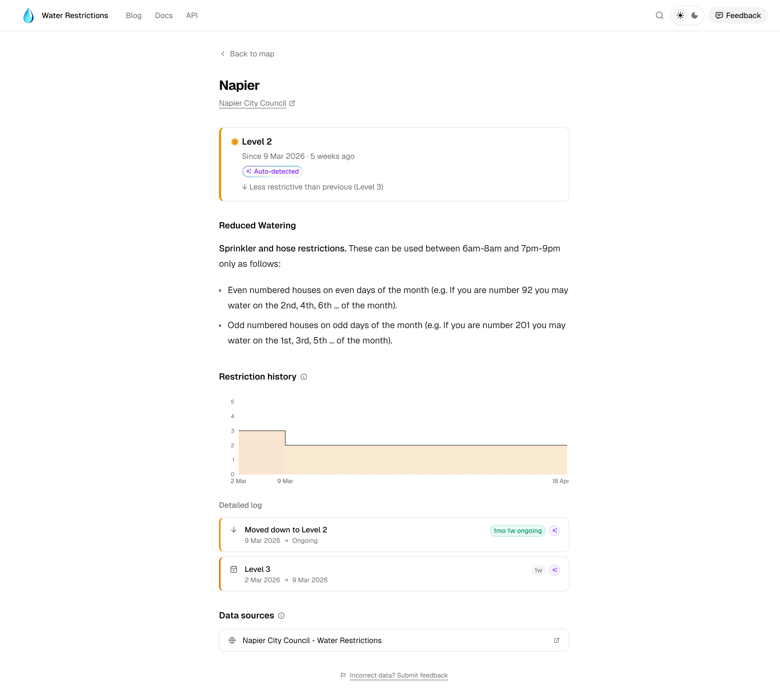
Task: Click sparkle icon on Level 2 log entry
Action: (x=554, y=531)
